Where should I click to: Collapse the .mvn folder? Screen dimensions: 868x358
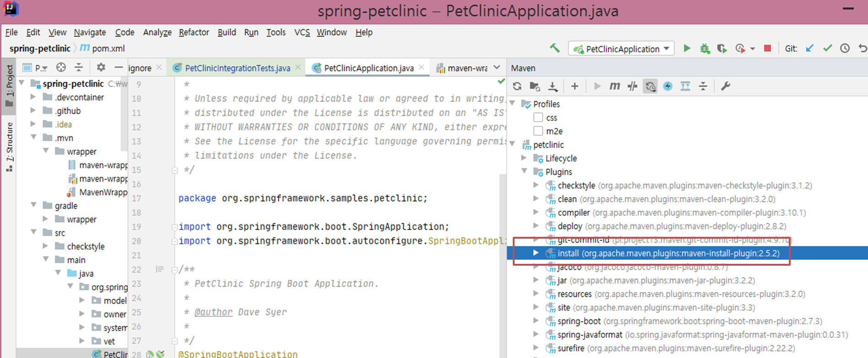(33, 137)
